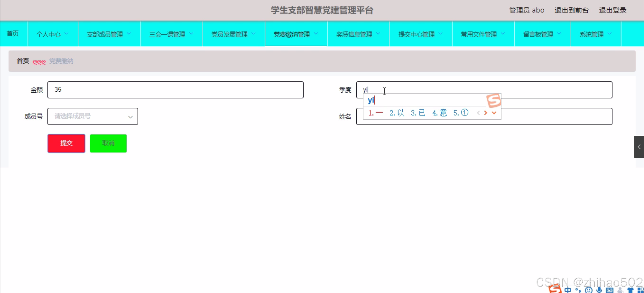Click the 退出登录 link
Viewport: 644px width, 293px height.
coord(613,10)
